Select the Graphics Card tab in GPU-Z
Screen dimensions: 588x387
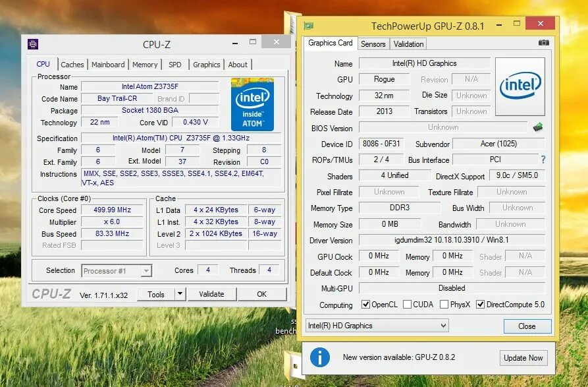331,43
